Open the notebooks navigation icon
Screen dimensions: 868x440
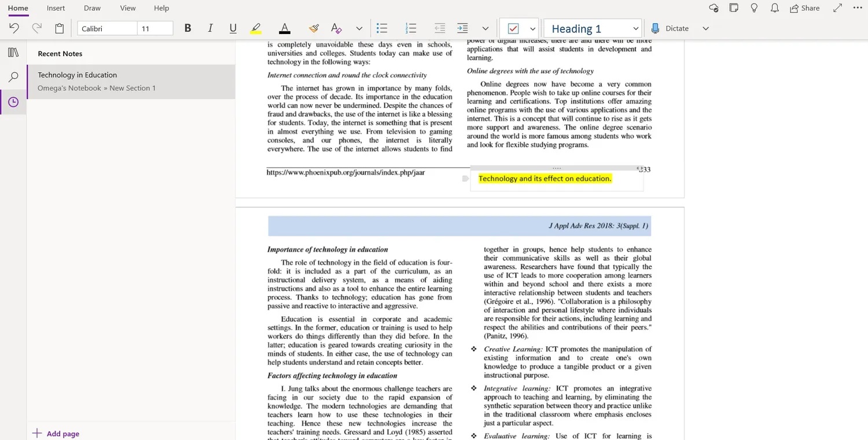[x=13, y=53]
